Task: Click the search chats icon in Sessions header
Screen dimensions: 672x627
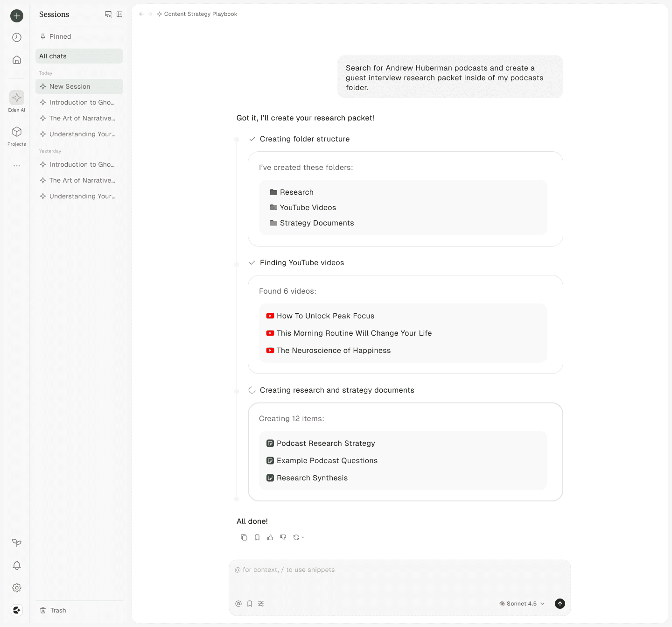Action: click(x=108, y=14)
